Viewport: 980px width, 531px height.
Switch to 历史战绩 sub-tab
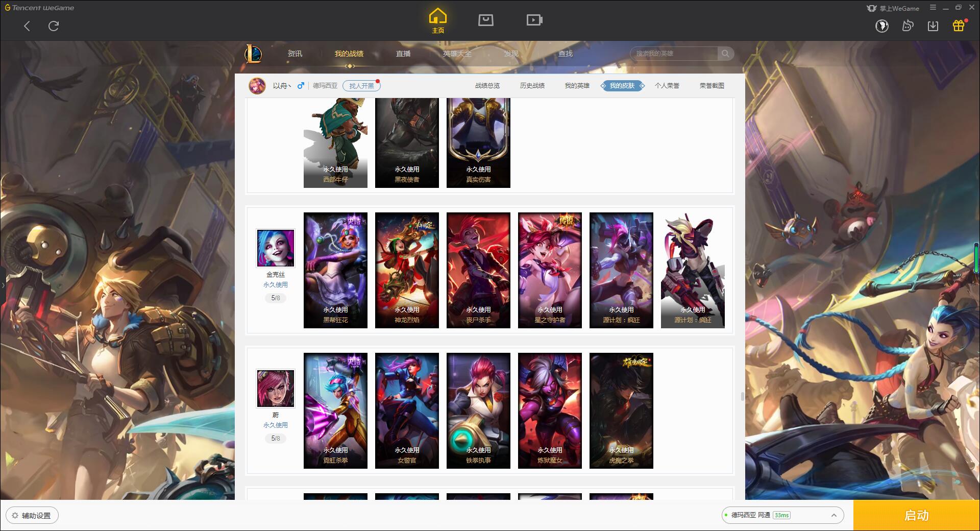point(532,86)
